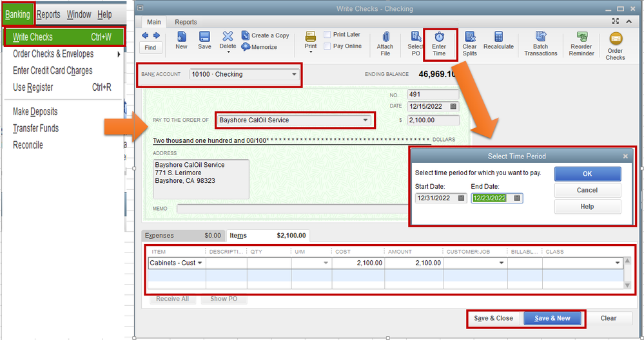Click in the check number field

pyautogui.click(x=433, y=95)
